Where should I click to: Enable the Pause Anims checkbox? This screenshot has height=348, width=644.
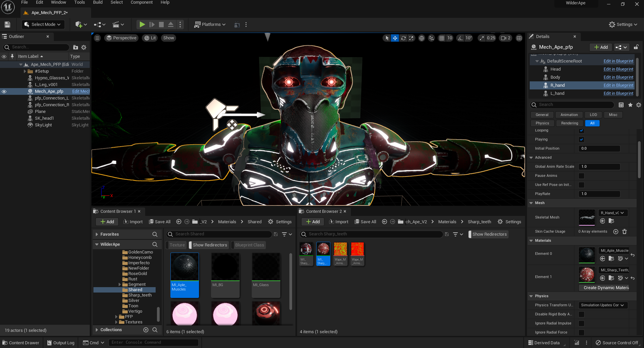[x=581, y=176]
